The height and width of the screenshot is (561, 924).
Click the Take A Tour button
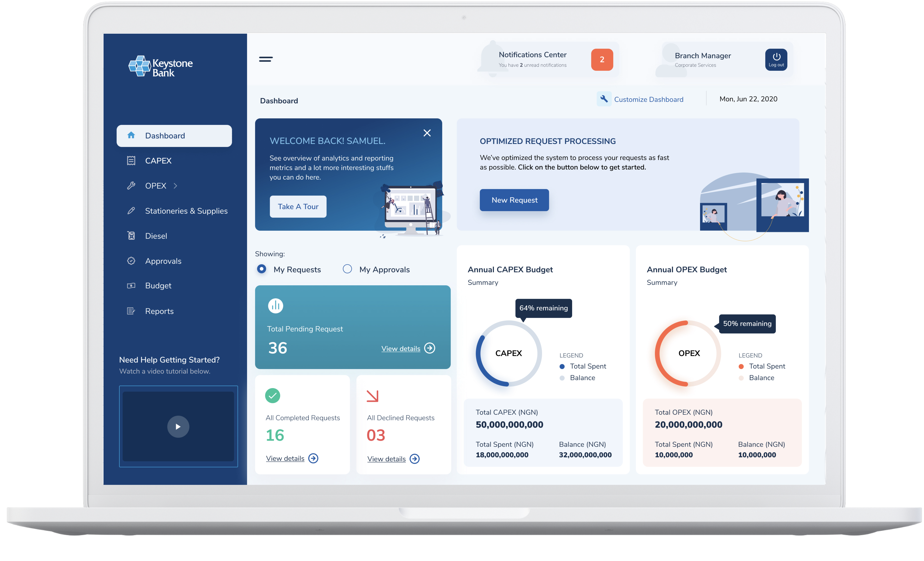pos(298,206)
